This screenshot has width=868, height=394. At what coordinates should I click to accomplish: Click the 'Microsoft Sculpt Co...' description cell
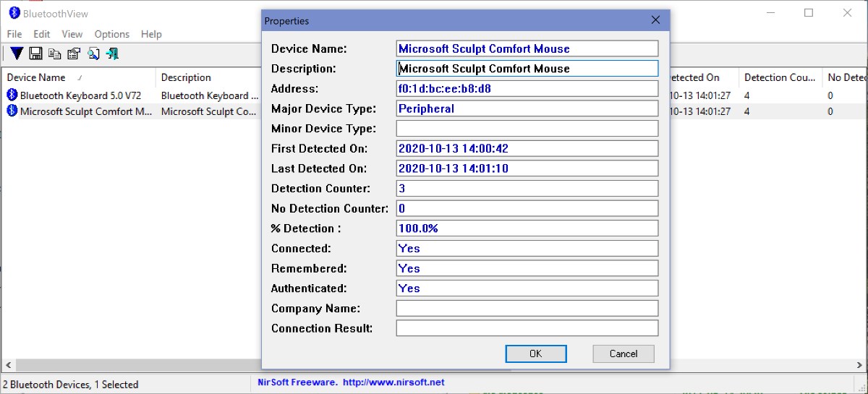208,111
